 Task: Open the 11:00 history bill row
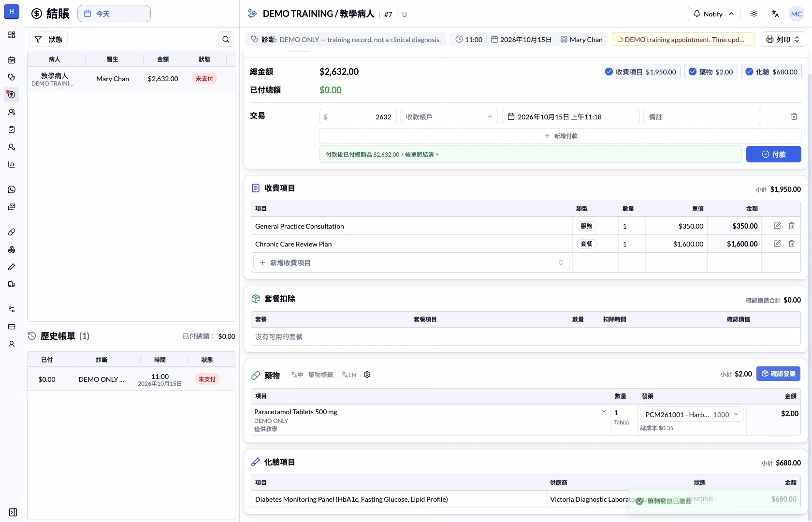tap(131, 379)
